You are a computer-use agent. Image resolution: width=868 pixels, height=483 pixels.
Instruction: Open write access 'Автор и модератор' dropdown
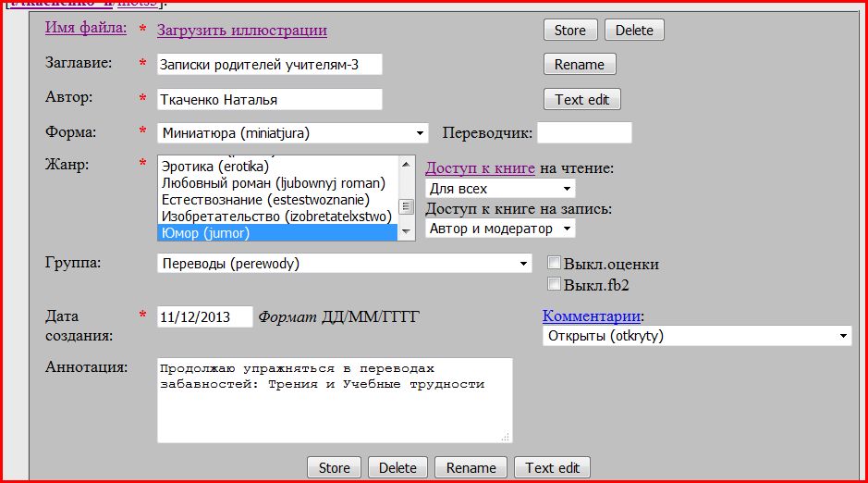pyautogui.click(x=500, y=229)
